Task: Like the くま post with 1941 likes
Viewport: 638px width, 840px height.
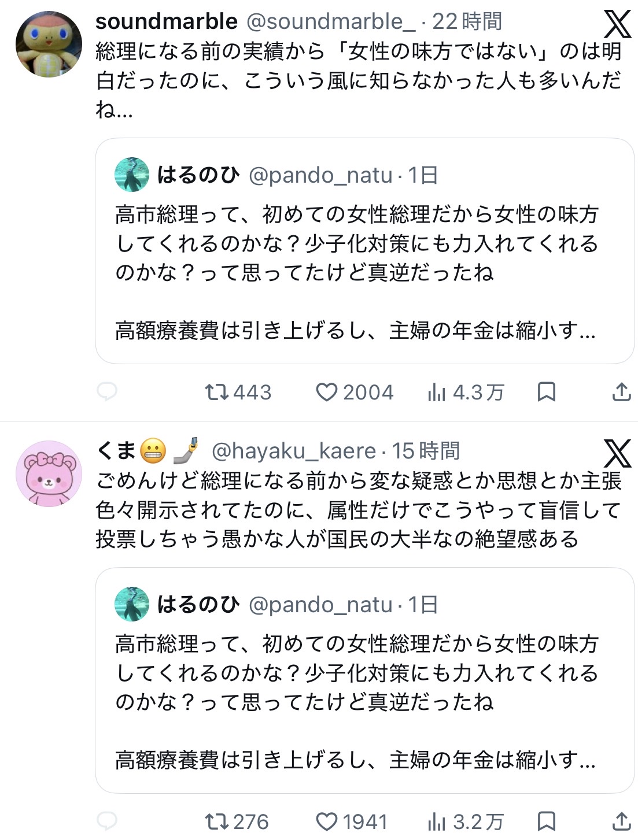Action: pos(326,822)
